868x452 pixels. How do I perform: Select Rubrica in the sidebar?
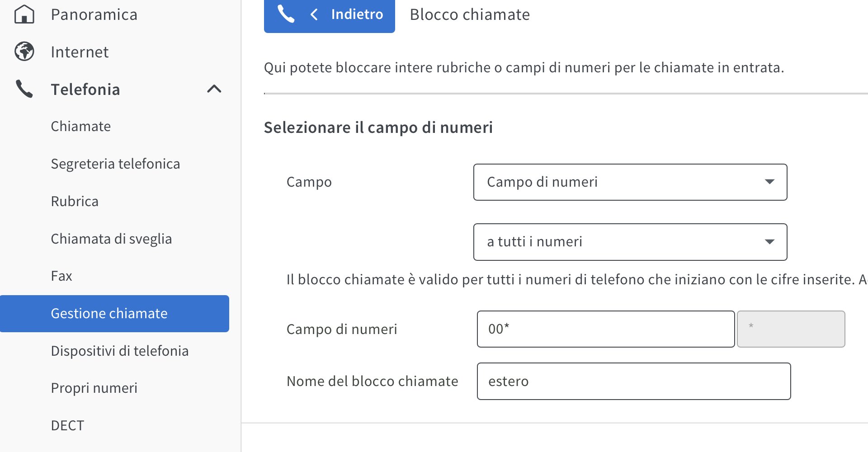tap(75, 201)
